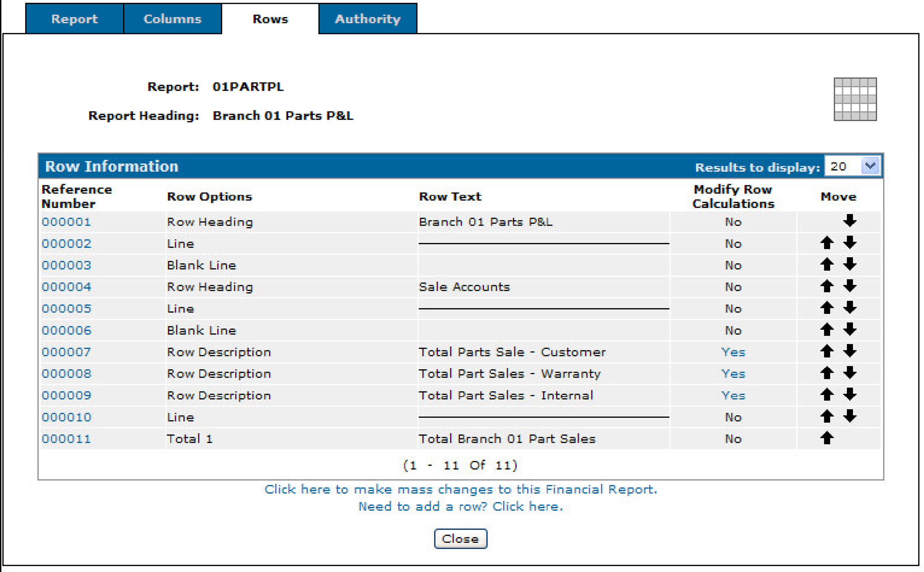Open the spreadsheet grid icon
This screenshot has height=572, width=924.
(855, 99)
